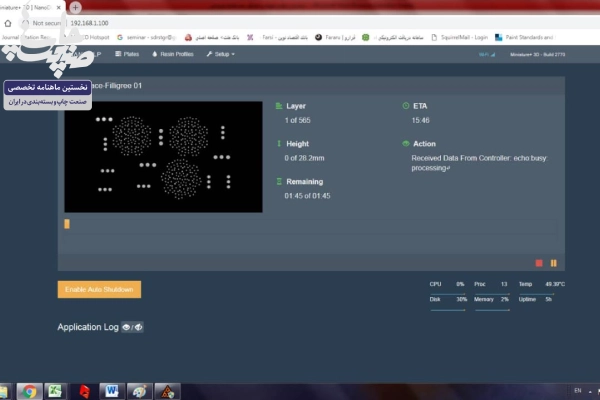This screenshot has height=400, width=600.
Task: Open Microsoft Word from the taskbar
Action: (111, 390)
